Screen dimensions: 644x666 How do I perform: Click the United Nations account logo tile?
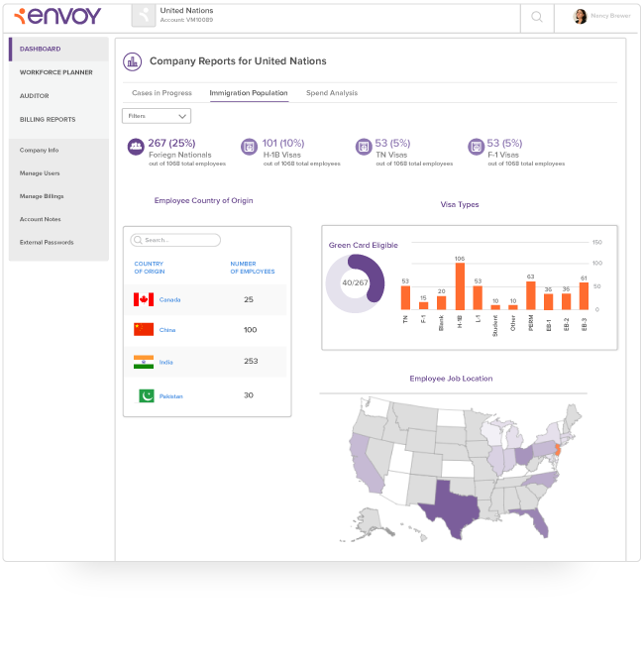pos(144,16)
